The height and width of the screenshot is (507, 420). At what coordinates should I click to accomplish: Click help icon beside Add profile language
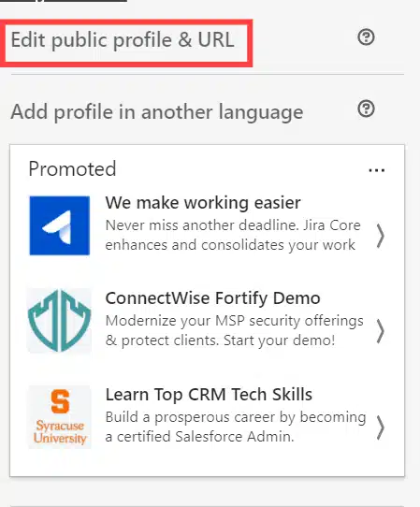[x=366, y=109]
